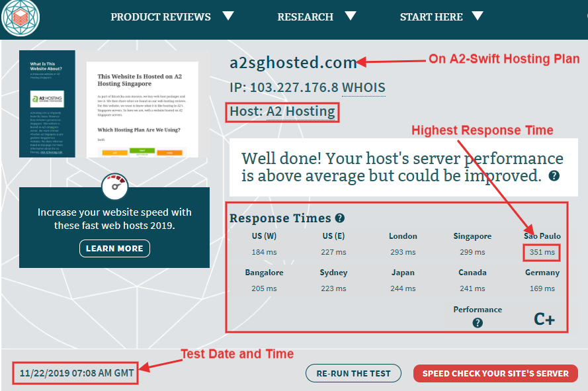This screenshot has height=391, width=588.
Task: Click Re-Run The Test button
Action: [x=353, y=373]
